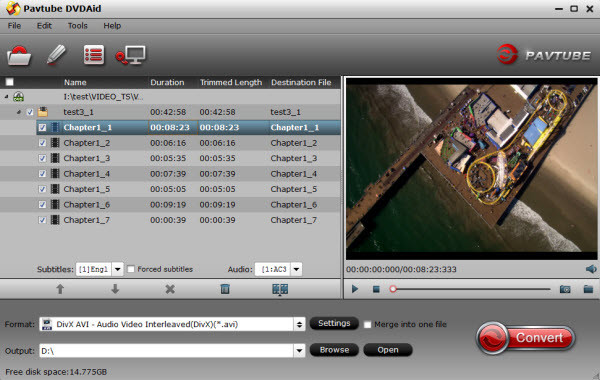The width and height of the screenshot is (600, 380).
Task: Play the preview video
Action: click(x=355, y=289)
